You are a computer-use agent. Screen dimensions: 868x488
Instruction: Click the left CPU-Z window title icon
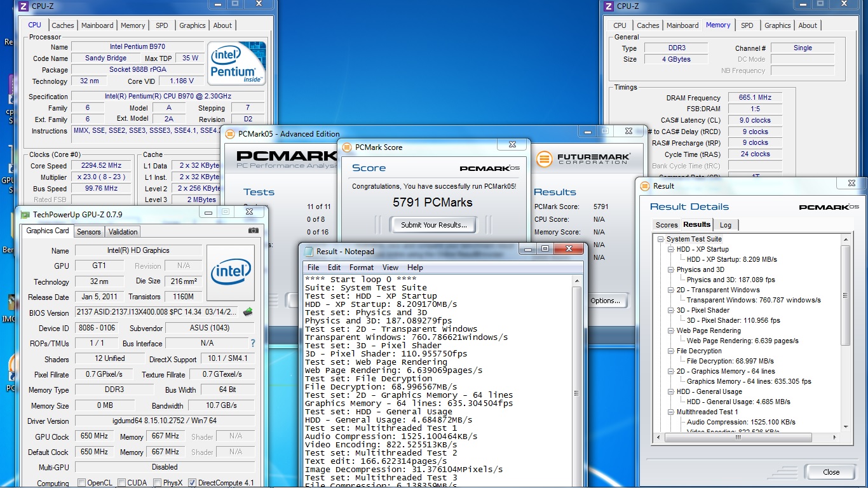[x=24, y=6]
